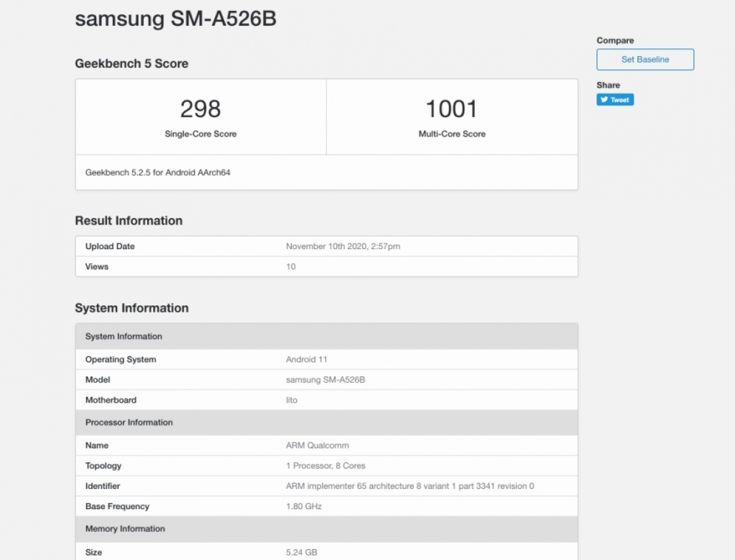Select the Views count 10
Screen dimensions: 735x560
[290, 266]
